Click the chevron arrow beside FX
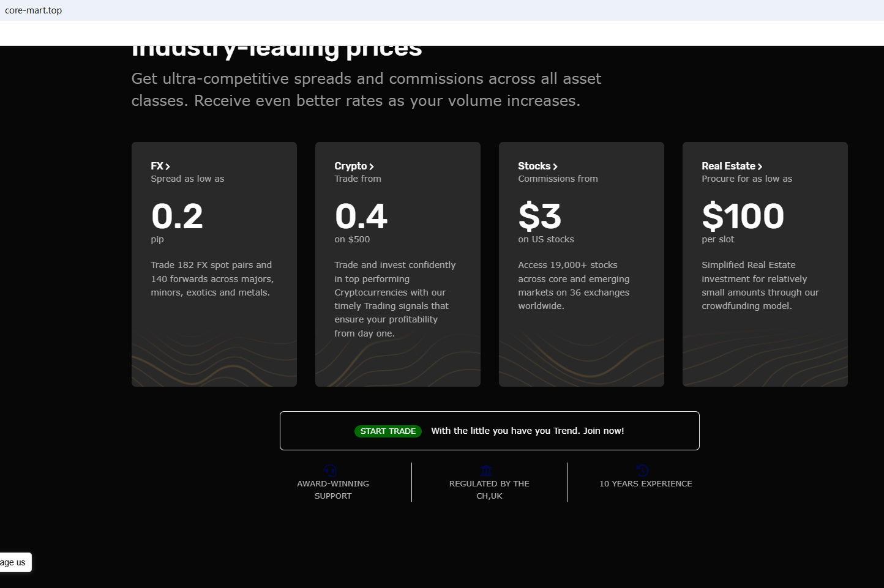The height and width of the screenshot is (588, 884). pos(168,166)
